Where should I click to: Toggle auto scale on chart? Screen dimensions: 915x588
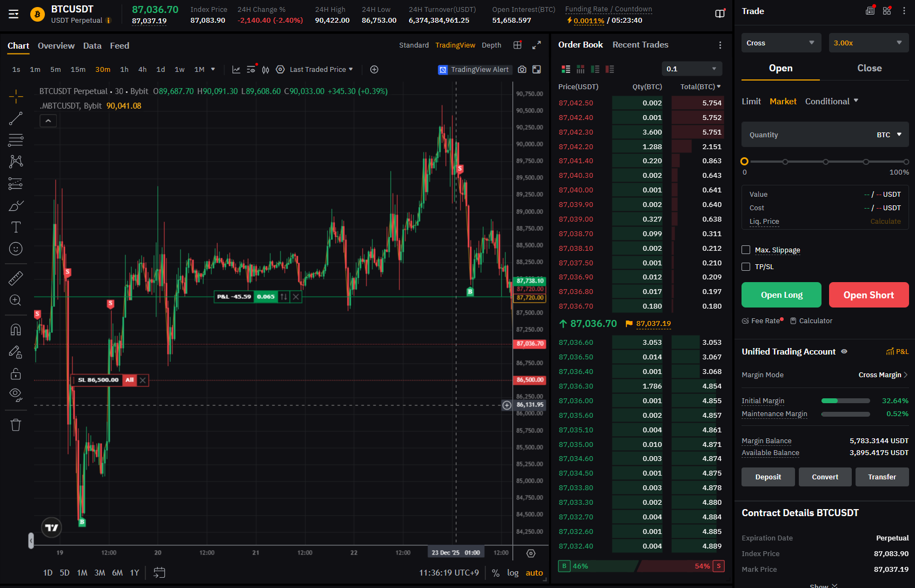pyautogui.click(x=534, y=573)
